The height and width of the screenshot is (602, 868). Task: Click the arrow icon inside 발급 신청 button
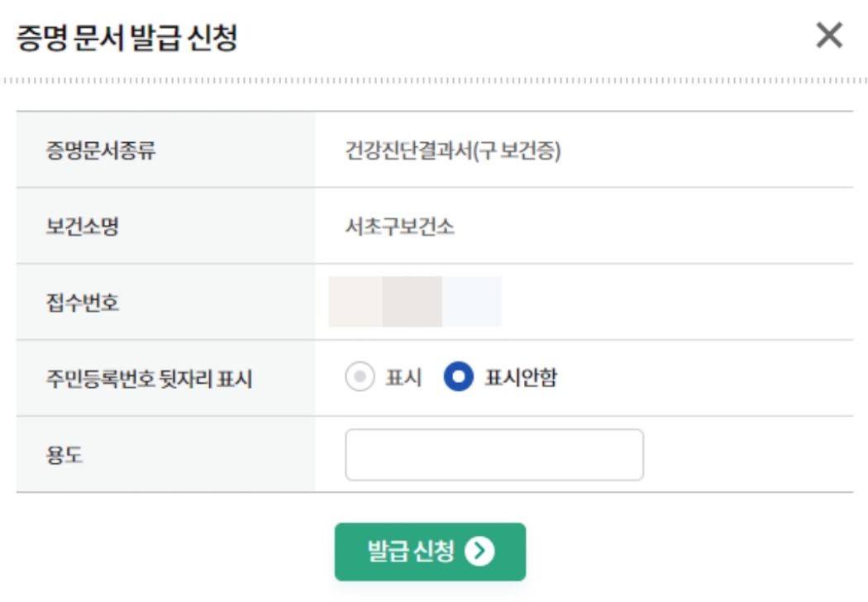[x=479, y=551]
